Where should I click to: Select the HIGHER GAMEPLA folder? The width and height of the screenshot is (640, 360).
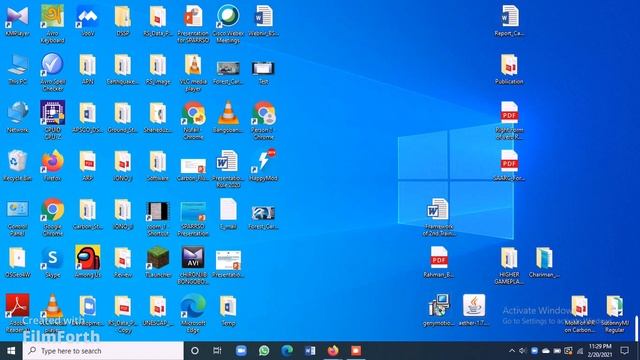[x=509, y=265]
